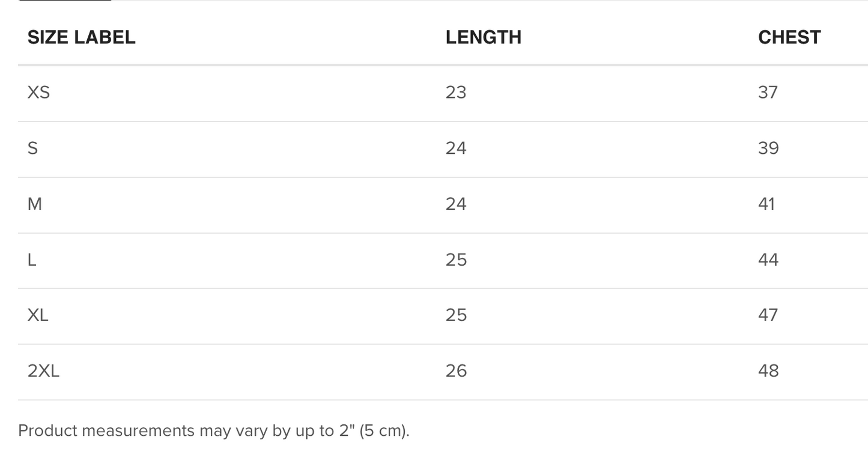Select the XL size label cell

click(38, 315)
